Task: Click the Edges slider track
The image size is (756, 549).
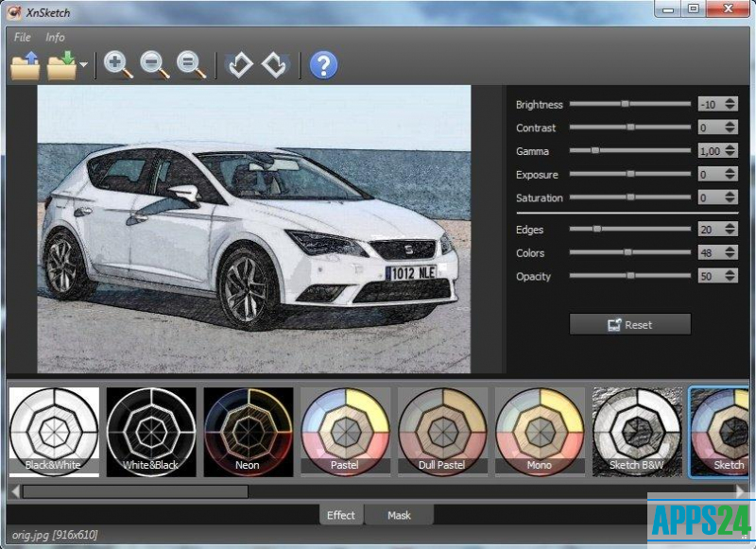Action: (x=630, y=229)
